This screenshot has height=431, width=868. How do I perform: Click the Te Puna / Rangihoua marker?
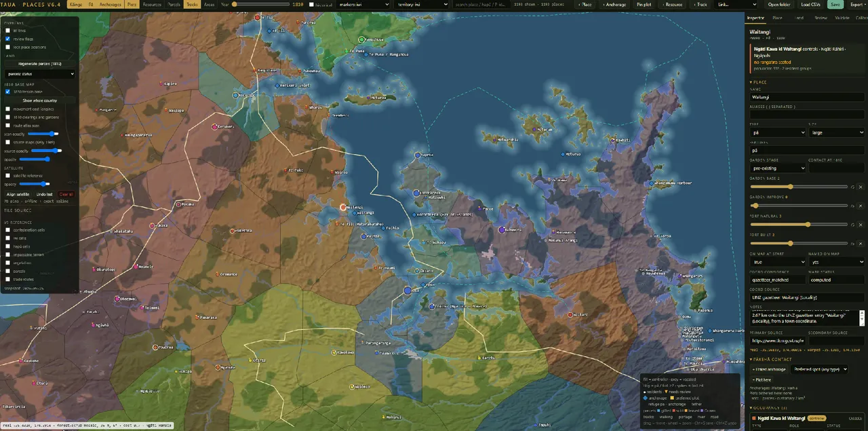point(366,54)
